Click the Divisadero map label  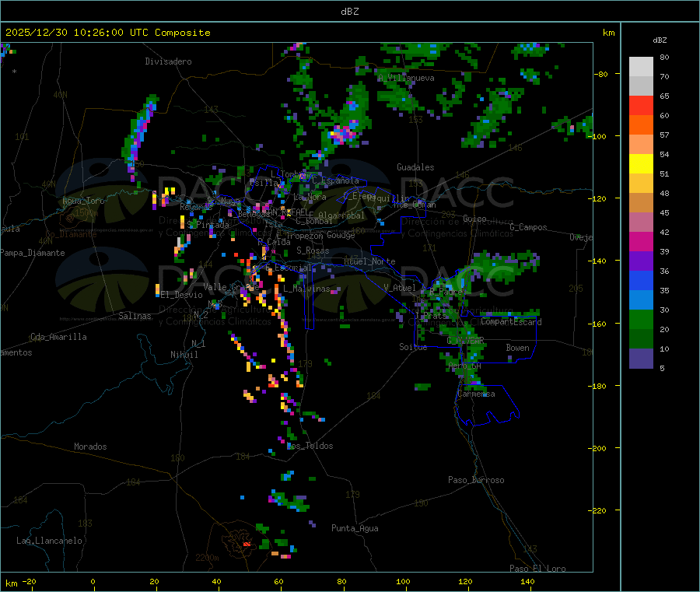(x=168, y=61)
